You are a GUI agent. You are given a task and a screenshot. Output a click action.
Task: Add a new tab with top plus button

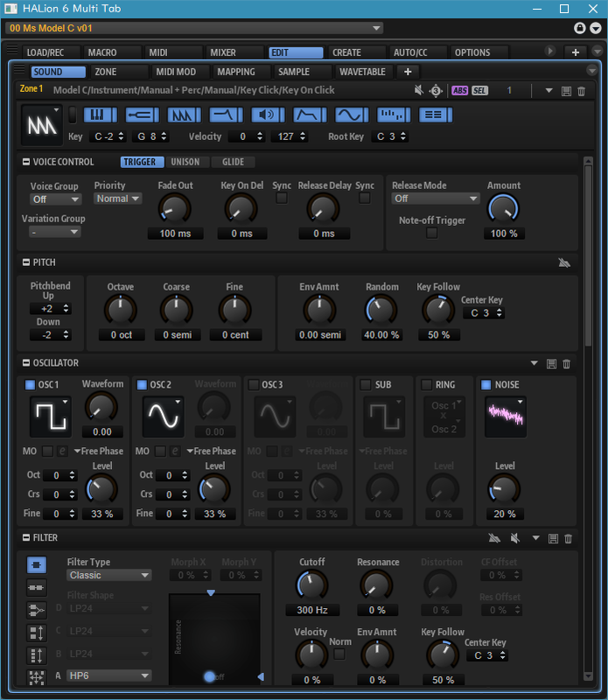(576, 52)
